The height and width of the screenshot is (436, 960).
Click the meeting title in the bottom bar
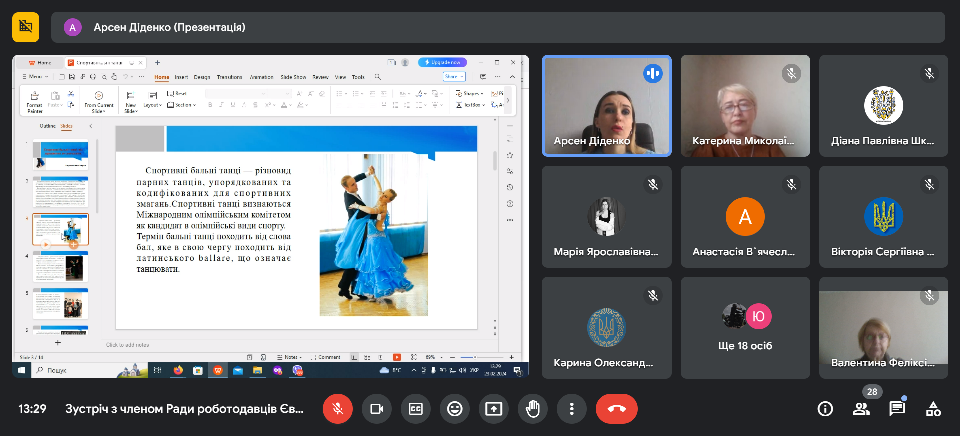coord(185,408)
